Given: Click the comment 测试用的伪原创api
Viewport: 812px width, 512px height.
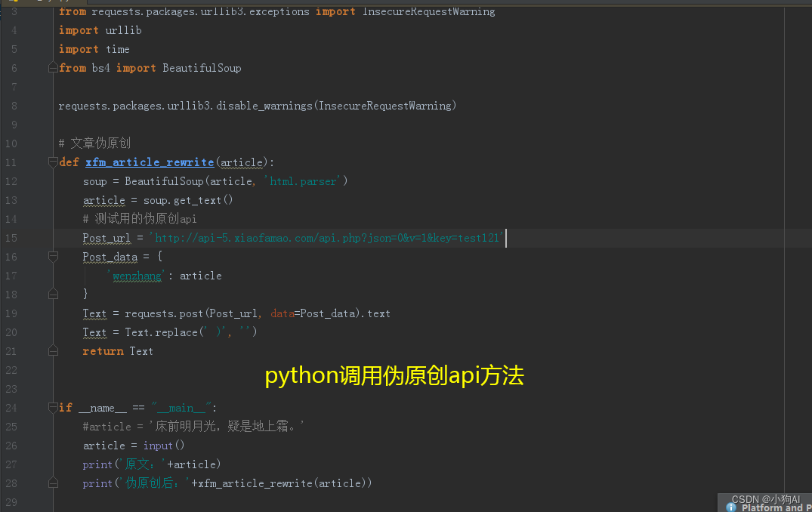Looking at the screenshot, I should (x=139, y=219).
